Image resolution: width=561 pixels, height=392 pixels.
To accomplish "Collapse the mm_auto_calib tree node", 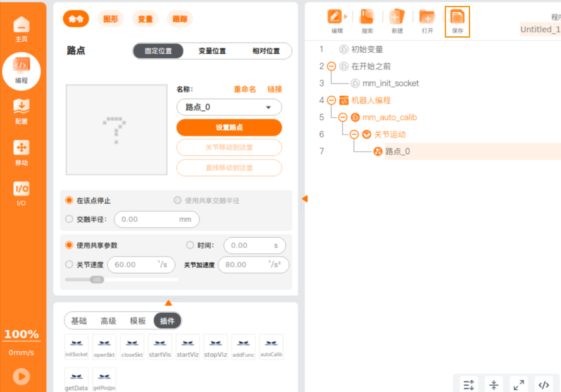I will [343, 118].
